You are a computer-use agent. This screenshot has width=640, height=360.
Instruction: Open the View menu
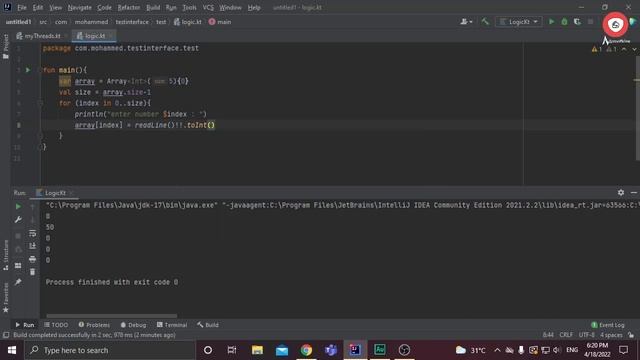pos(56,7)
